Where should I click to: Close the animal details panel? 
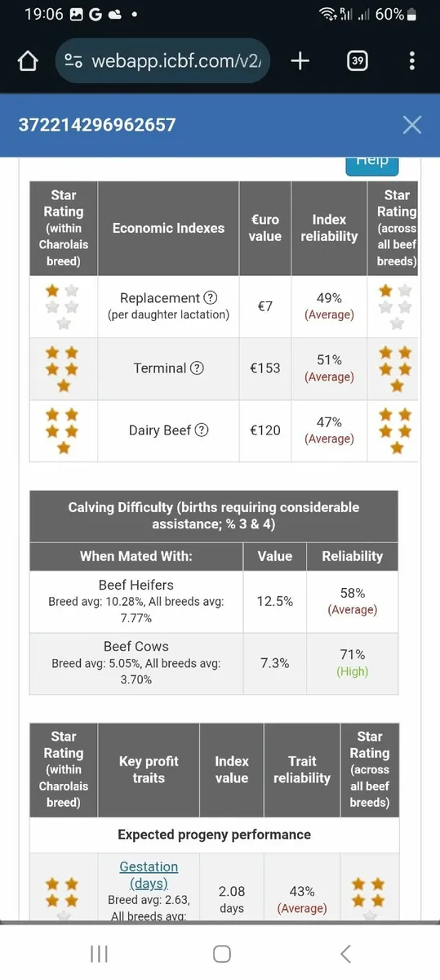click(412, 124)
